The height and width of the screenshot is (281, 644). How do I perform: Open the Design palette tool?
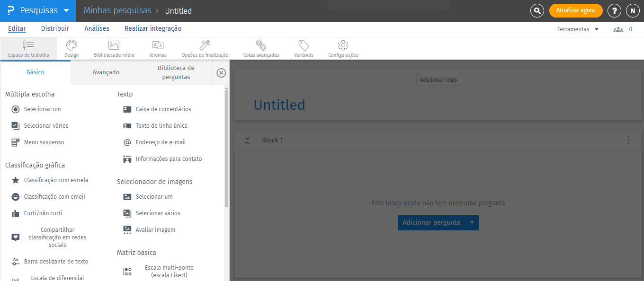(x=72, y=49)
